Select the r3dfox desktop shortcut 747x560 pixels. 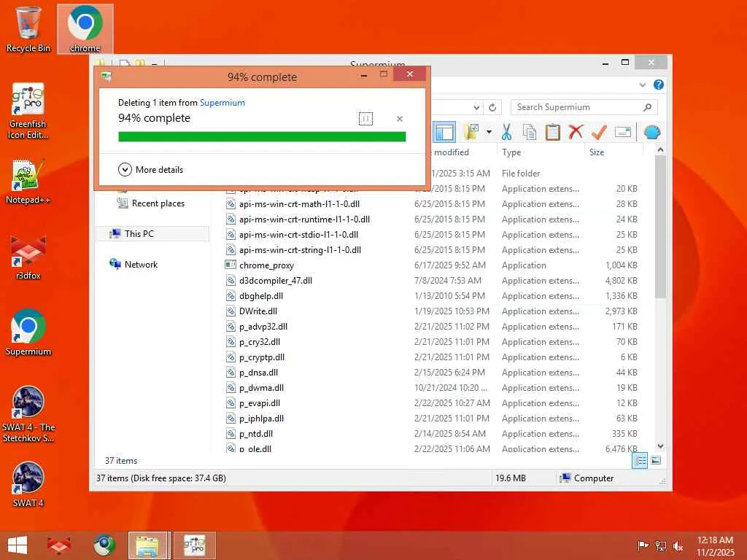28,257
